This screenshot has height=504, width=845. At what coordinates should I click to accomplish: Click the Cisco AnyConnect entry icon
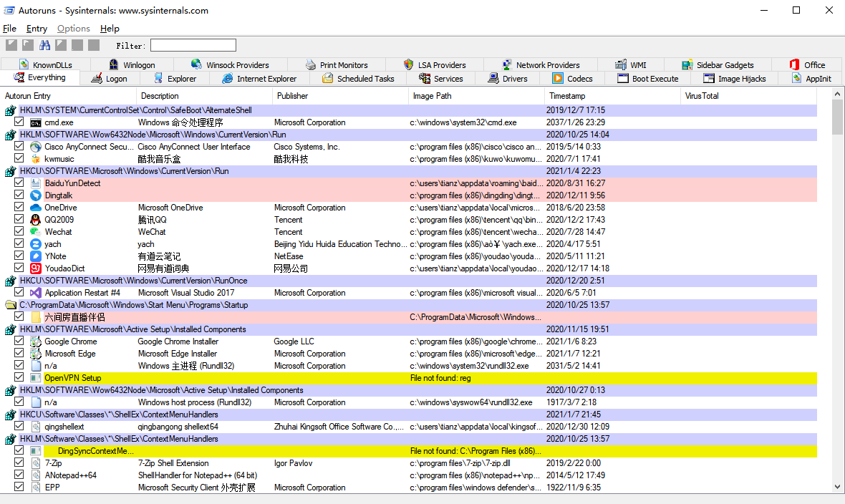[x=36, y=147]
